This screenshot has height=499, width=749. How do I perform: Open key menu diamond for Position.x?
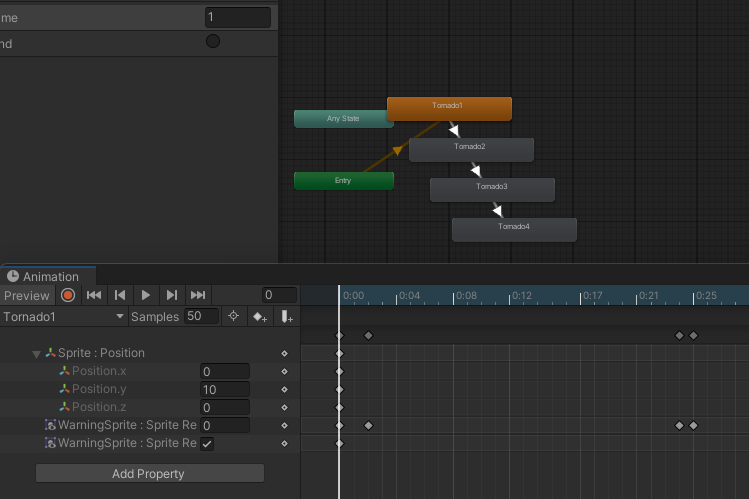285,372
